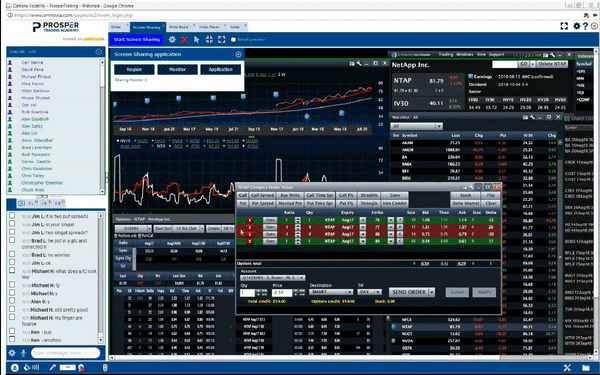Switch to the White Board tab
The width and height of the screenshot is (600, 375).
179,27
